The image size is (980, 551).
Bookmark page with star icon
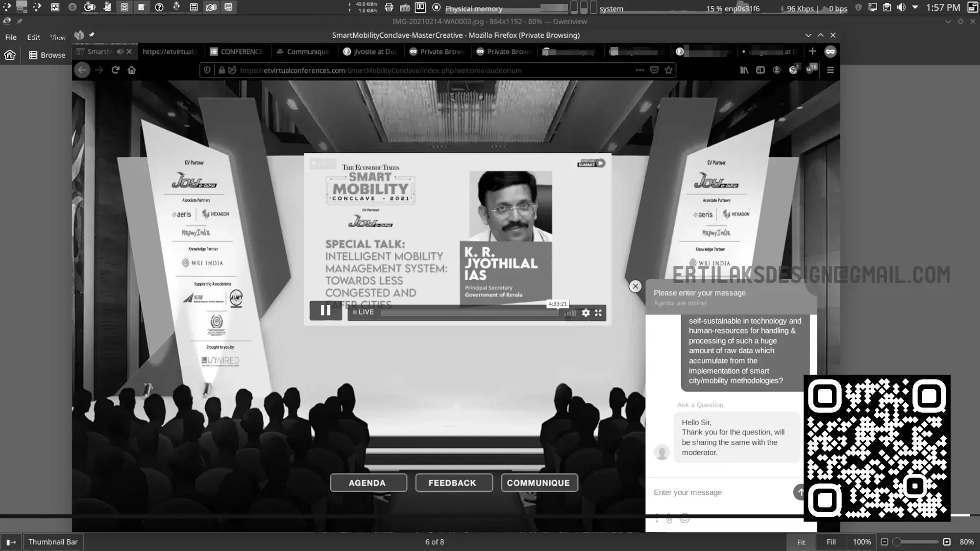coord(668,70)
